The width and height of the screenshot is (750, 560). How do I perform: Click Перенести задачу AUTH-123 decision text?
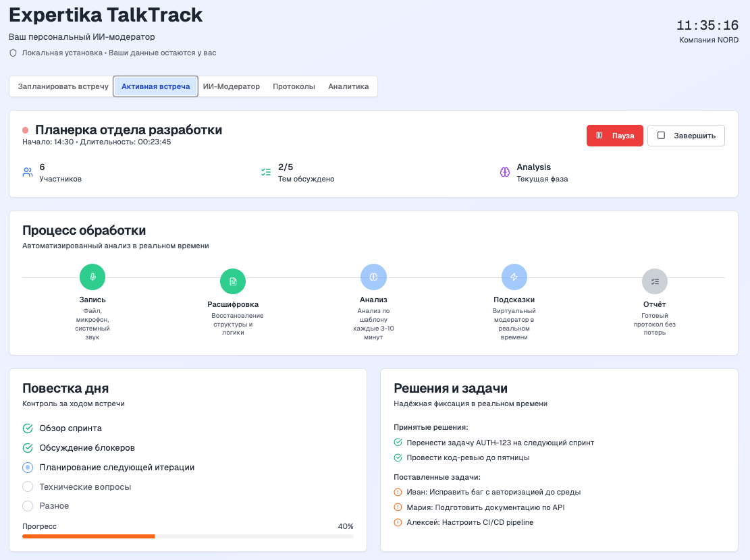[500, 443]
